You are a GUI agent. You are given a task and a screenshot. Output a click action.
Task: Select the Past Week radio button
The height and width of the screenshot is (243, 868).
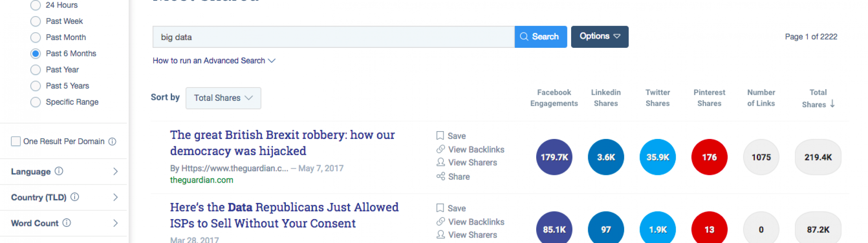point(36,21)
